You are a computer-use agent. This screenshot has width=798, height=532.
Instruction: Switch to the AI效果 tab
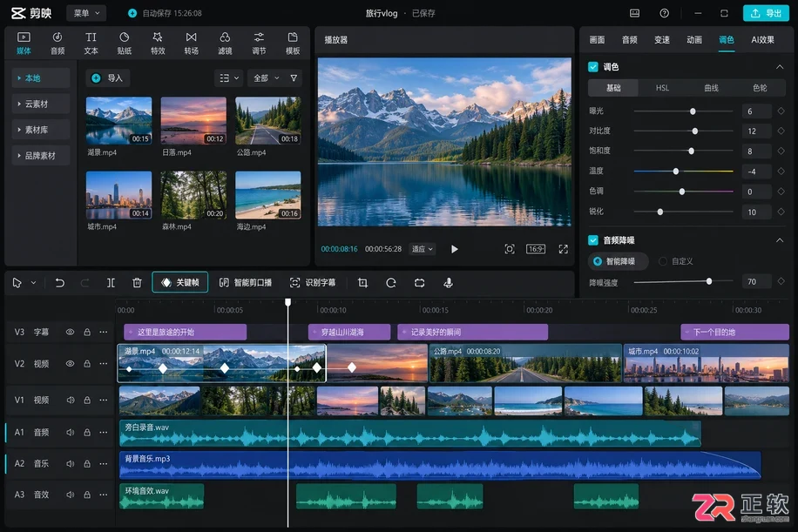point(762,40)
